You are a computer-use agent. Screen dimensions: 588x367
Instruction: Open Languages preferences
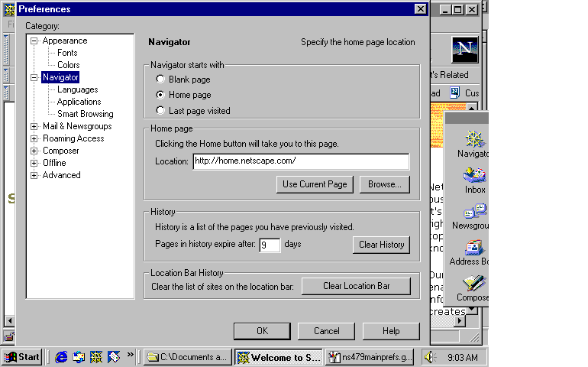[77, 89]
